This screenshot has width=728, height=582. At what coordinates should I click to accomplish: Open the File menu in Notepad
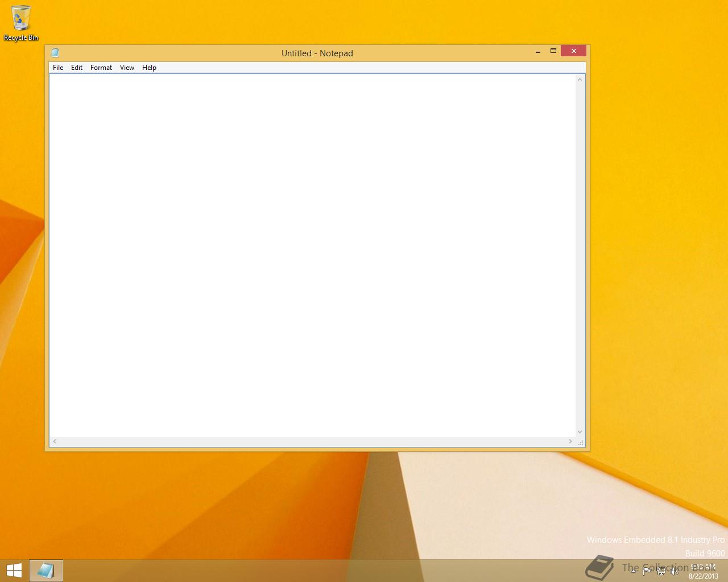click(58, 68)
